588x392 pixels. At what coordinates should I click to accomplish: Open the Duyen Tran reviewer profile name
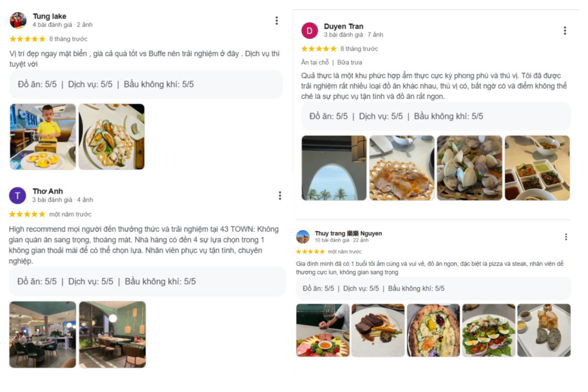[x=343, y=26]
